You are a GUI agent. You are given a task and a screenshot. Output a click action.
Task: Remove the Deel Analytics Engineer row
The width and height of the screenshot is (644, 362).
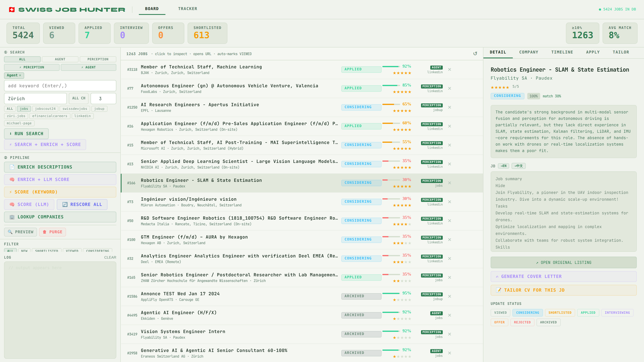pos(450,259)
